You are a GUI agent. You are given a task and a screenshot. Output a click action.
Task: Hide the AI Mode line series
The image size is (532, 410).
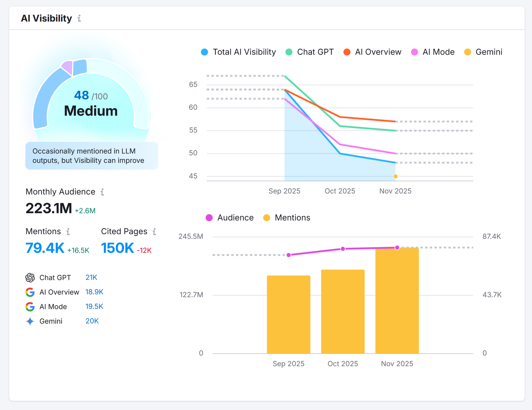433,52
